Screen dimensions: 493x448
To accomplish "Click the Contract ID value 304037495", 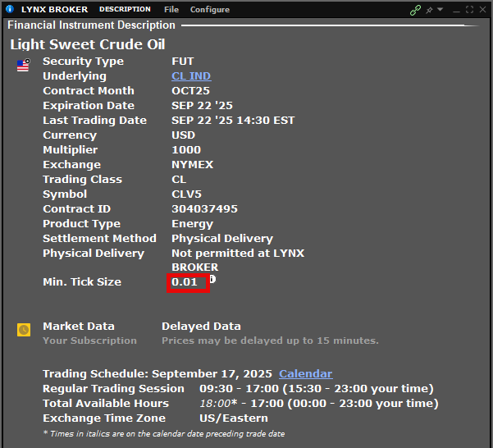I will 204,209.
